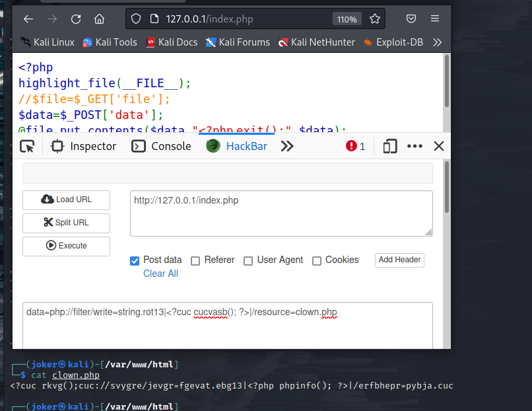Click the highlight_file(__FILE__) code line
532x411 pixels.
pos(104,83)
